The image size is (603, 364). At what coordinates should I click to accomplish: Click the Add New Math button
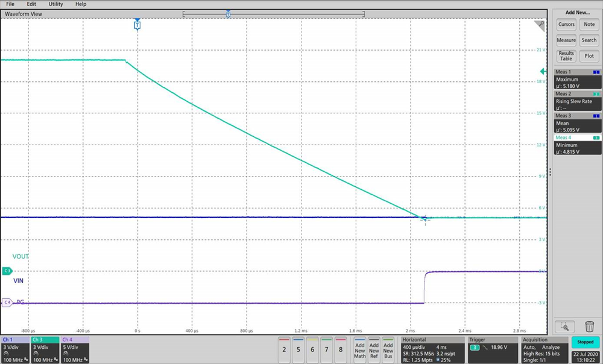[359, 349]
